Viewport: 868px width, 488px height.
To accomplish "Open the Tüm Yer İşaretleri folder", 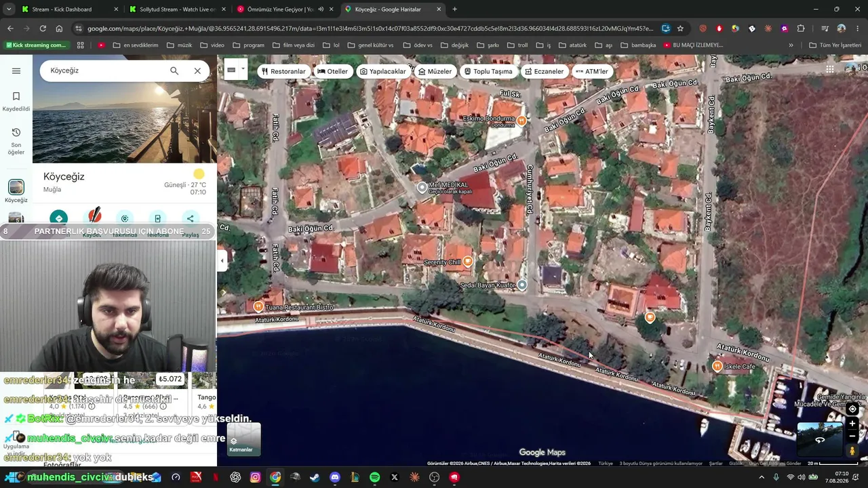I will tap(835, 45).
